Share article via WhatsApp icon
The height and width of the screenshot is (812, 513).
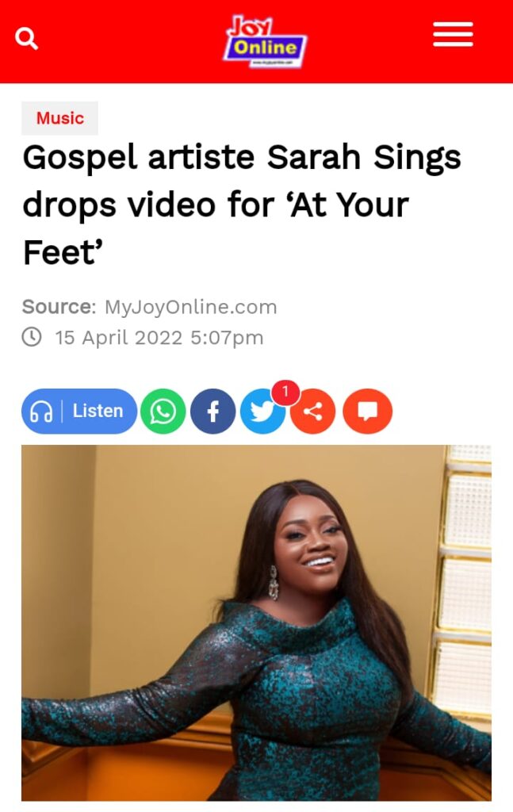tap(163, 412)
